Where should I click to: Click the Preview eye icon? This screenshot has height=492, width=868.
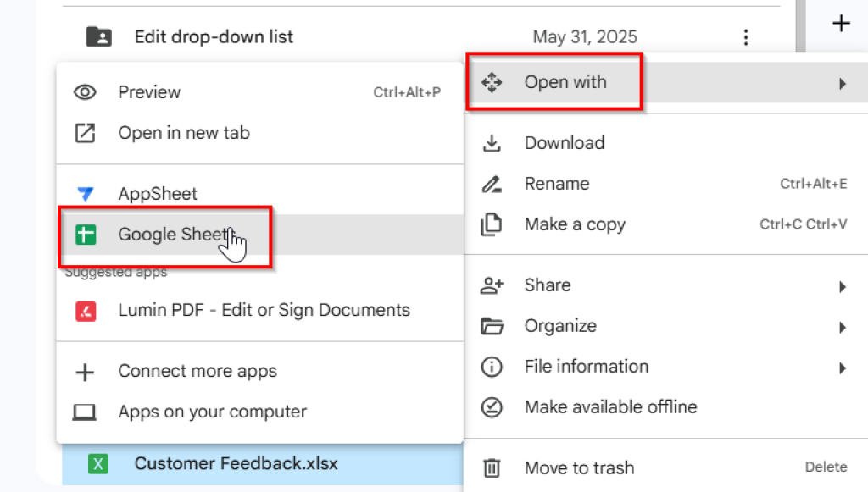(85, 91)
